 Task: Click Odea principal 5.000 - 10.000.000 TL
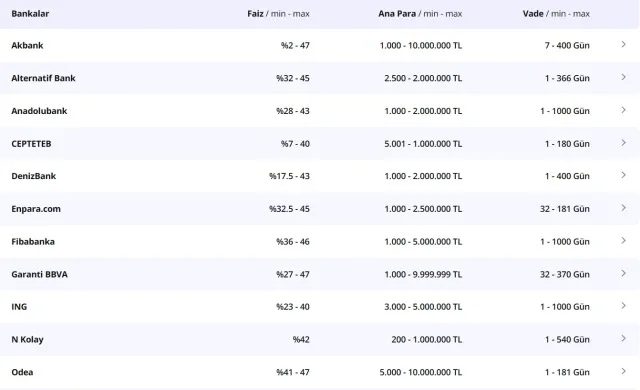coord(421,372)
